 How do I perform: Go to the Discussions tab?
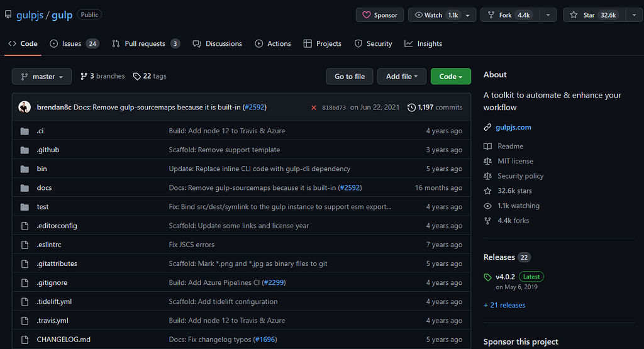pos(217,43)
